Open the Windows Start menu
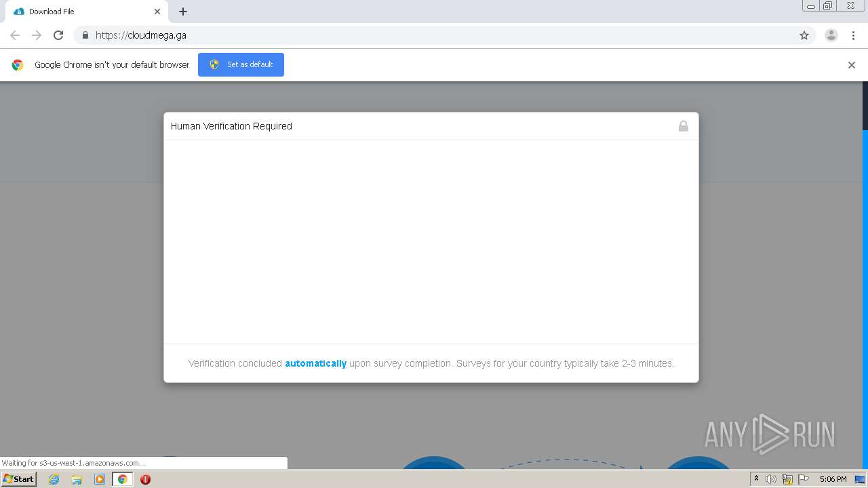 click(x=18, y=479)
